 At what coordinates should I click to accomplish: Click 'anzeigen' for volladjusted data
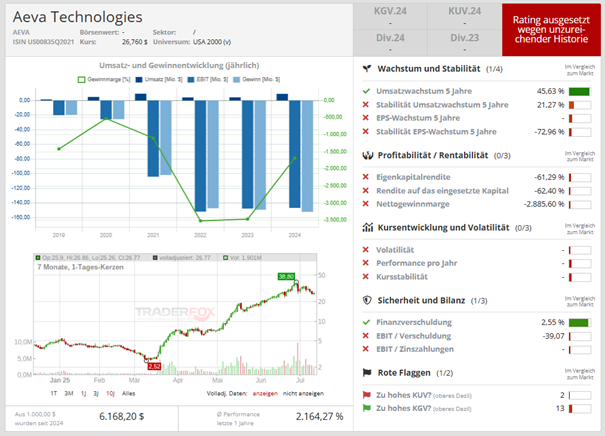(x=265, y=394)
